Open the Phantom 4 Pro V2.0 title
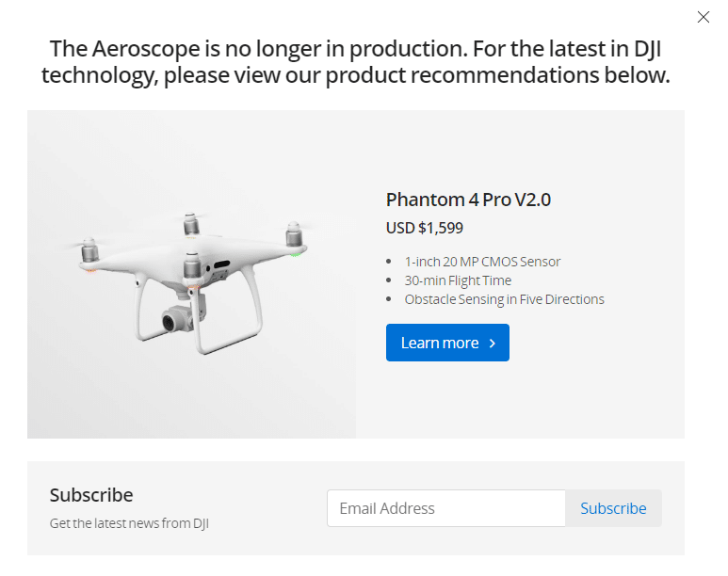The image size is (728, 576). pos(468,200)
